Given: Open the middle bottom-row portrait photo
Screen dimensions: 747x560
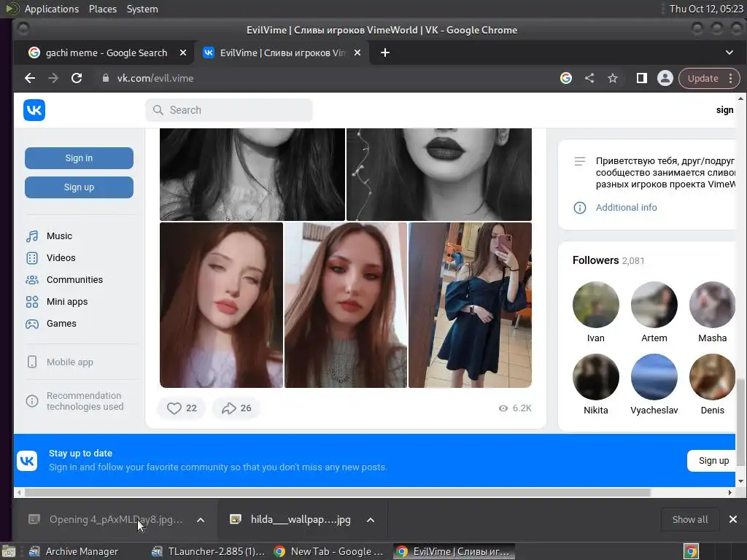Looking at the screenshot, I should 346,305.
